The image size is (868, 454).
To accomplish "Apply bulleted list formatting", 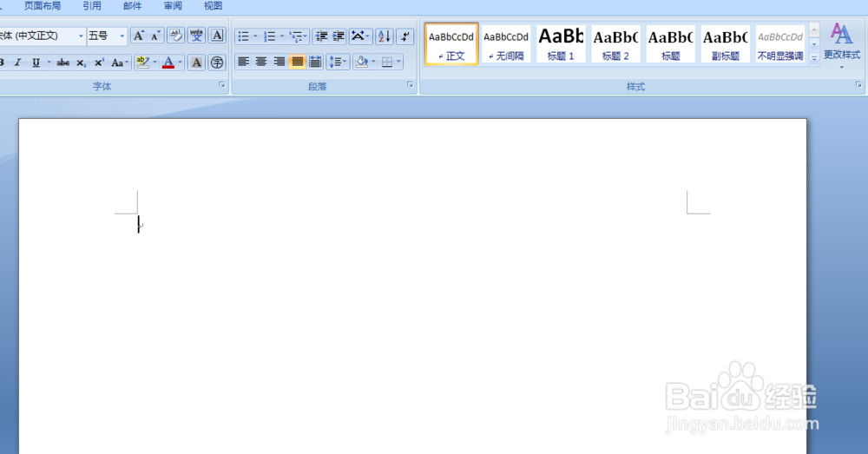I will 243,36.
